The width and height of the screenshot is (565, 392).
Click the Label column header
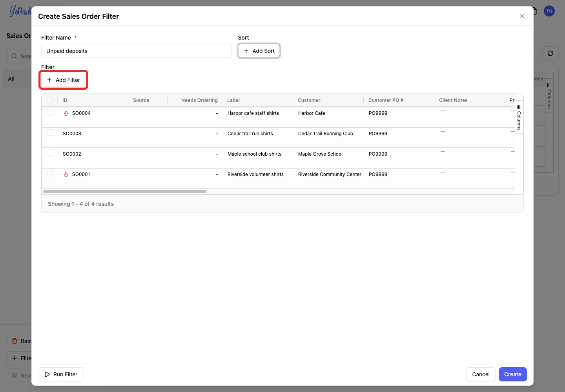click(x=233, y=100)
